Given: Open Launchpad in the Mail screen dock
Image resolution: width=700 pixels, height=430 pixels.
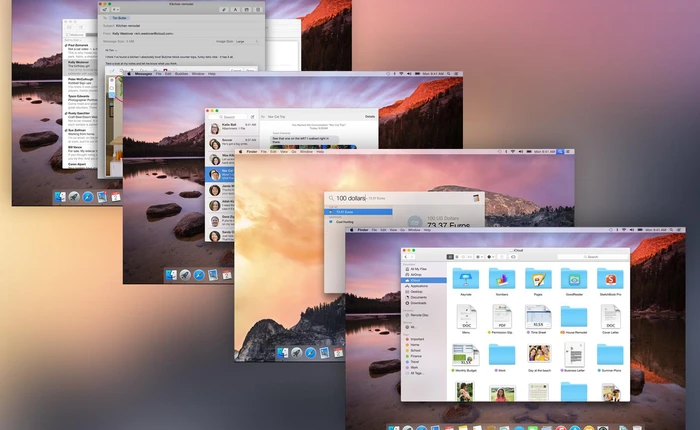Looking at the screenshot, I should 74,196.
